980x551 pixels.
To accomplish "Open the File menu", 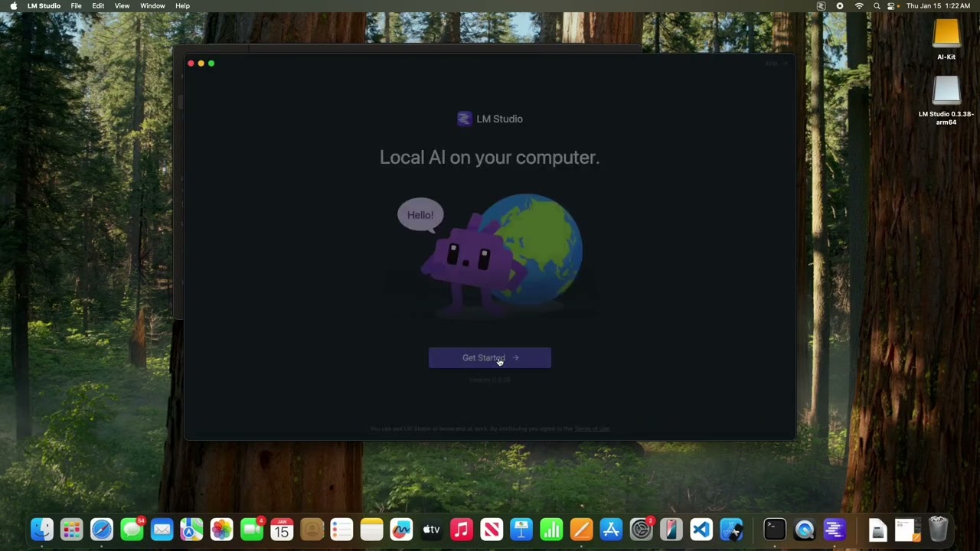I will coord(77,5).
